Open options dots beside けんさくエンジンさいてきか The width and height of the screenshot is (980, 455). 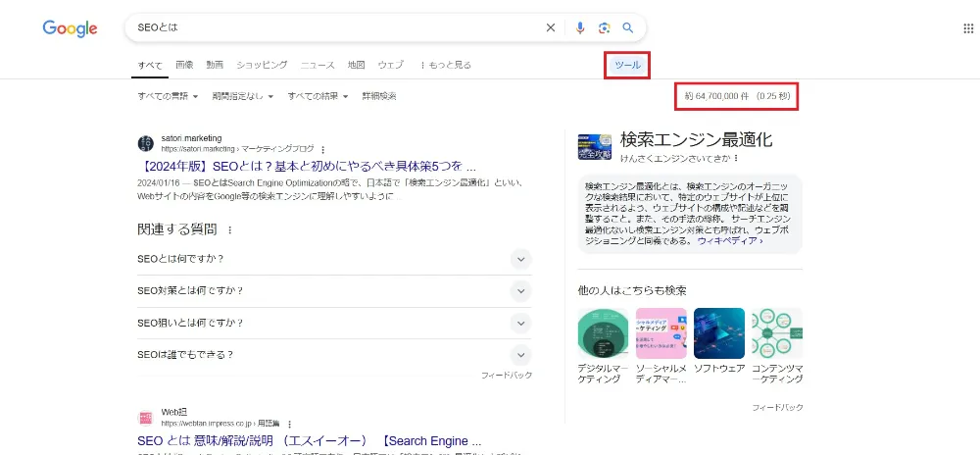coord(737,158)
